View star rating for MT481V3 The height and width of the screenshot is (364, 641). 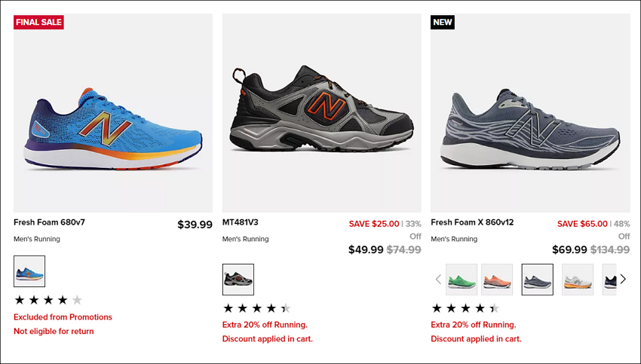point(256,308)
